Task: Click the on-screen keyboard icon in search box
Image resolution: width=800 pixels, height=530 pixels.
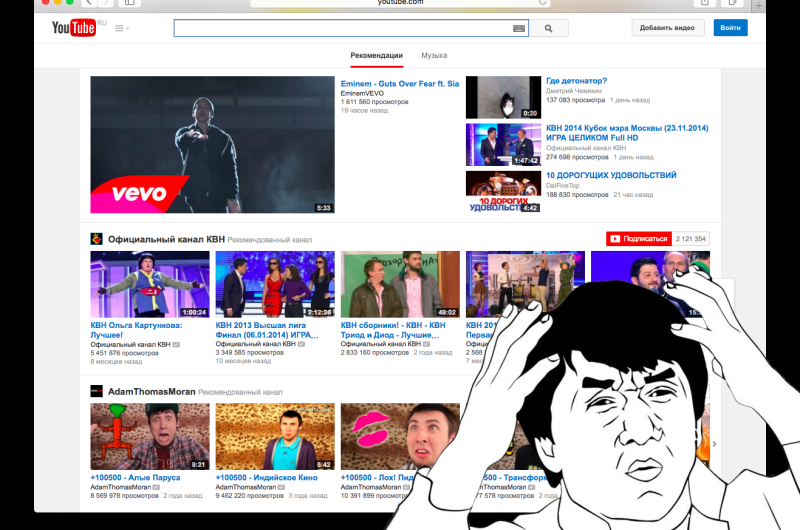Action: pos(519,29)
